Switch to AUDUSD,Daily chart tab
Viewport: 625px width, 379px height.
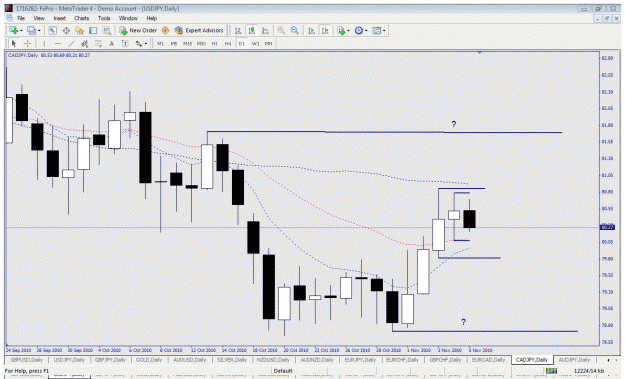(189, 359)
